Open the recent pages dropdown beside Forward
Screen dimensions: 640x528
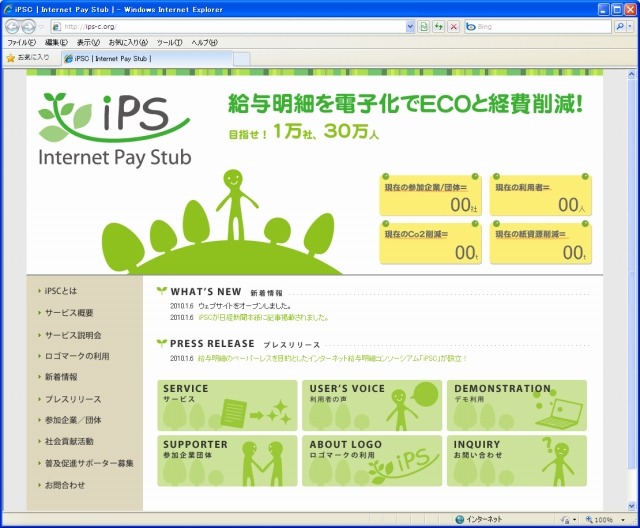(41, 27)
